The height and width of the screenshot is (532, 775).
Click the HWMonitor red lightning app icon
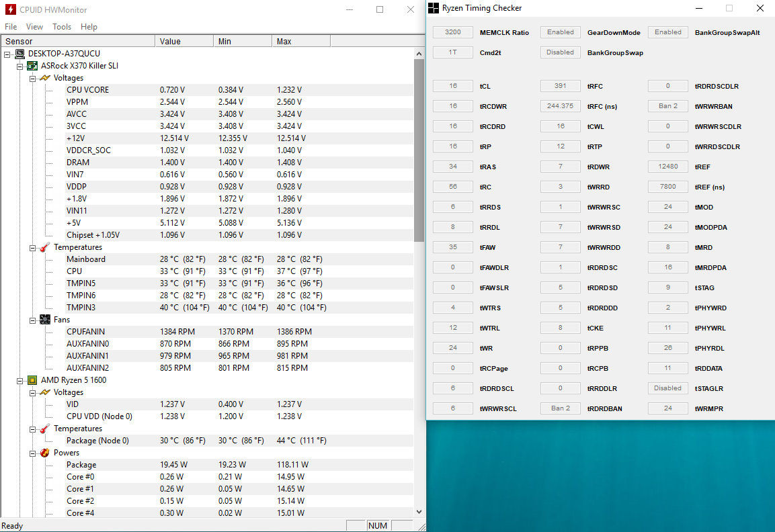point(10,9)
